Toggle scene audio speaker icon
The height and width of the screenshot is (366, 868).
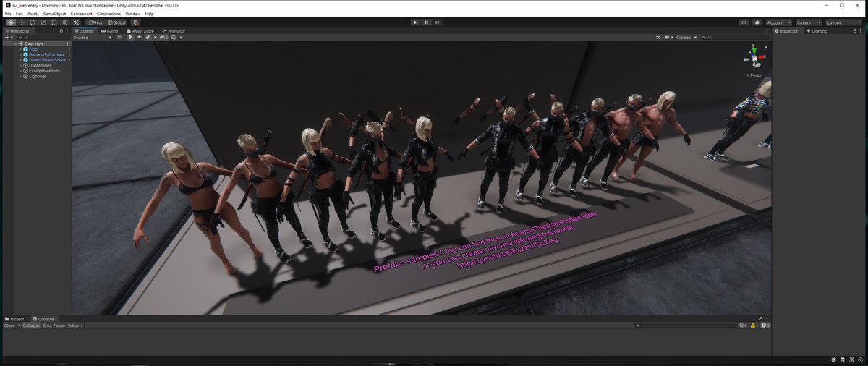[x=139, y=38]
